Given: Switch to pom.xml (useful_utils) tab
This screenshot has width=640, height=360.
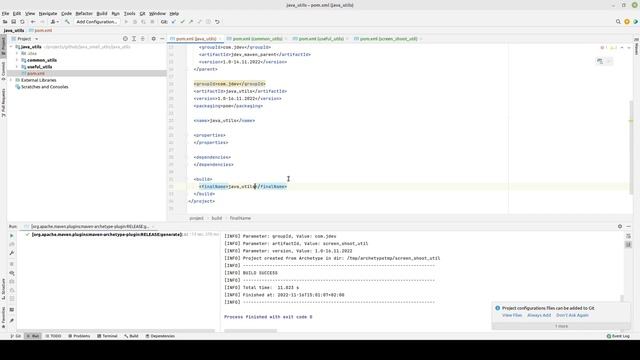Looking at the screenshot, I should click(x=320, y=39).
